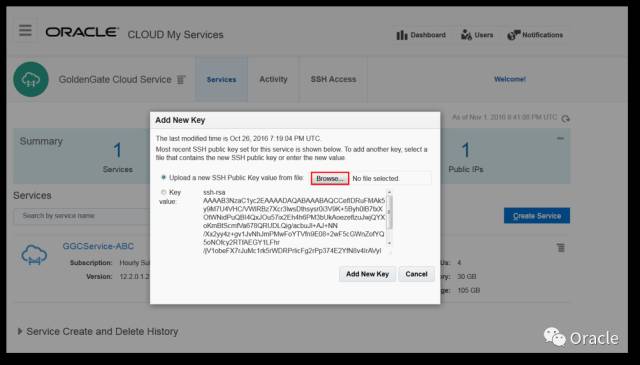Click the Add New Key button
The height and width of the screenshot is (365, 640).
click(x=367, y=274)
